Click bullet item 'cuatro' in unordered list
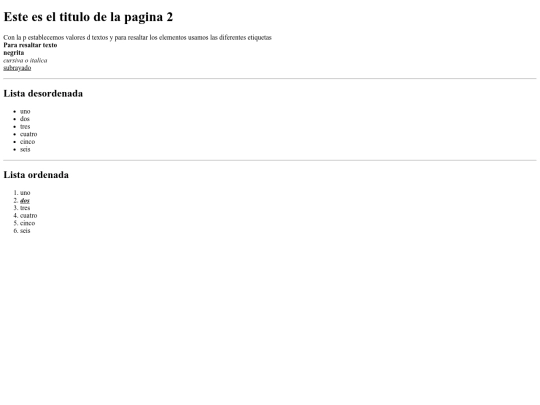The image size is (540, 405). click(29, 134)
